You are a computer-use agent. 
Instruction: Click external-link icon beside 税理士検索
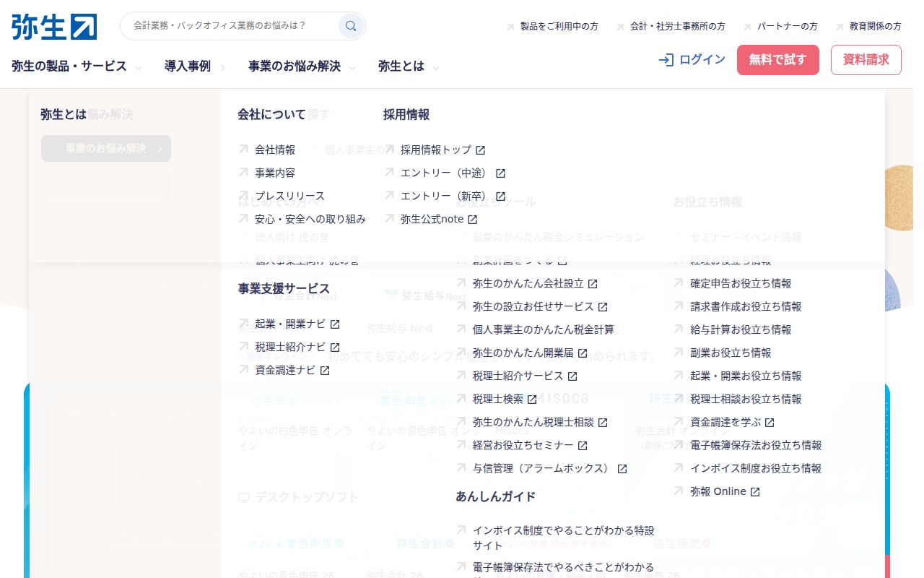pyautogui.click(x=532, y=400)
